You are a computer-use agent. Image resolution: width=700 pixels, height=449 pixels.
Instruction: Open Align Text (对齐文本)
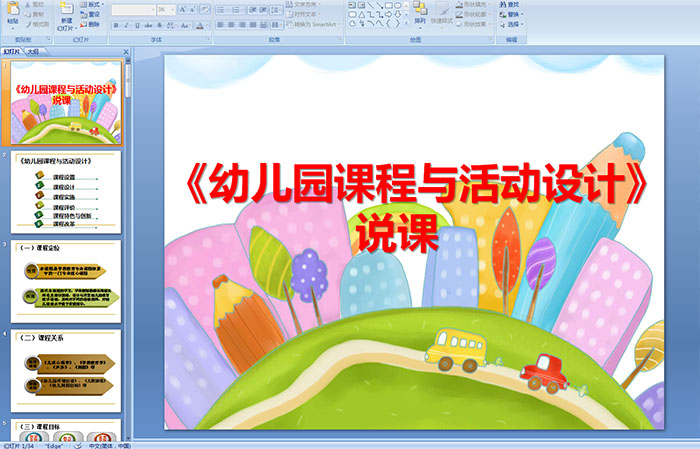point(303,14)
